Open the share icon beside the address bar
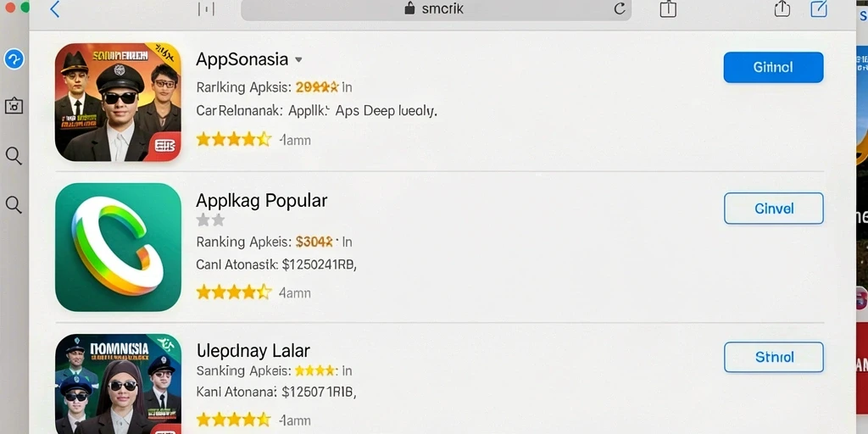This screenshot has width=868, height=434. (668, 8)
